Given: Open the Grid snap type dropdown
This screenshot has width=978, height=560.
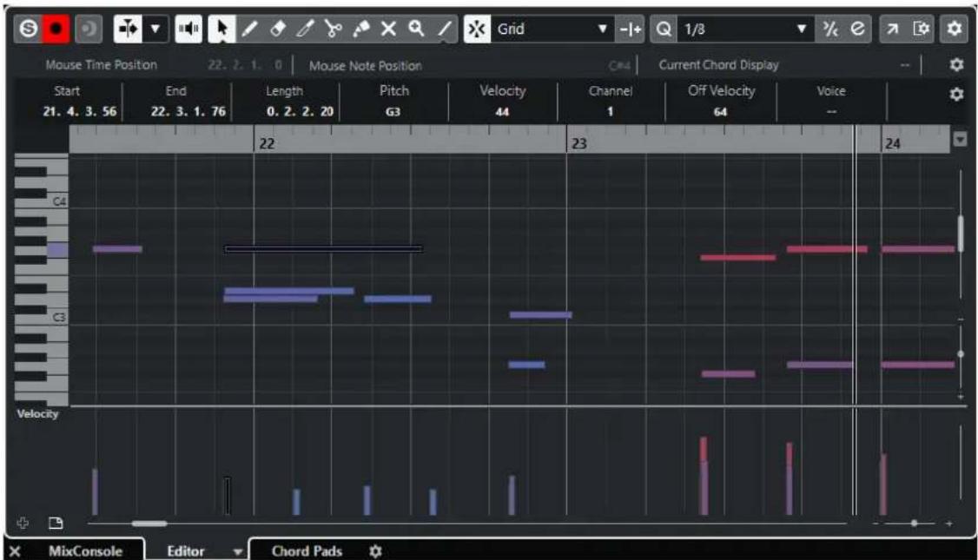Looking at the screenshot, I should (552, 29).
